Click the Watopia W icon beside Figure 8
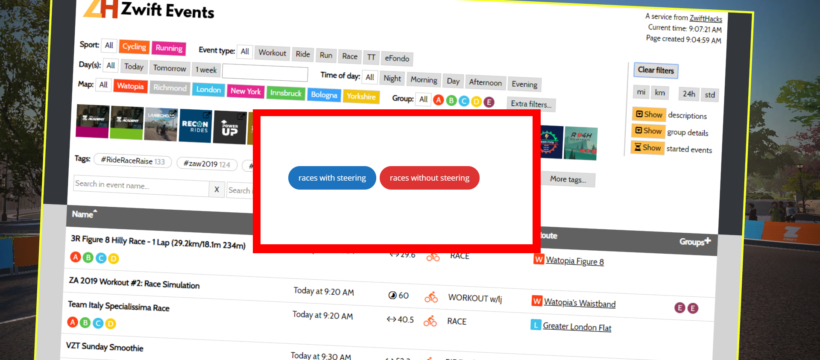Screen dimensions: 820x360 [539, 260]
